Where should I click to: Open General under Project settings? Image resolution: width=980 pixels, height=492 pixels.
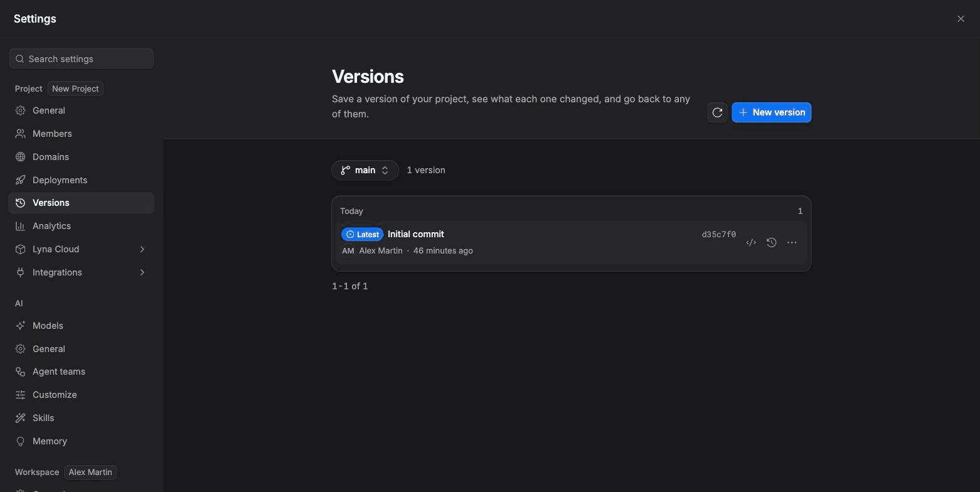[81, 110]
